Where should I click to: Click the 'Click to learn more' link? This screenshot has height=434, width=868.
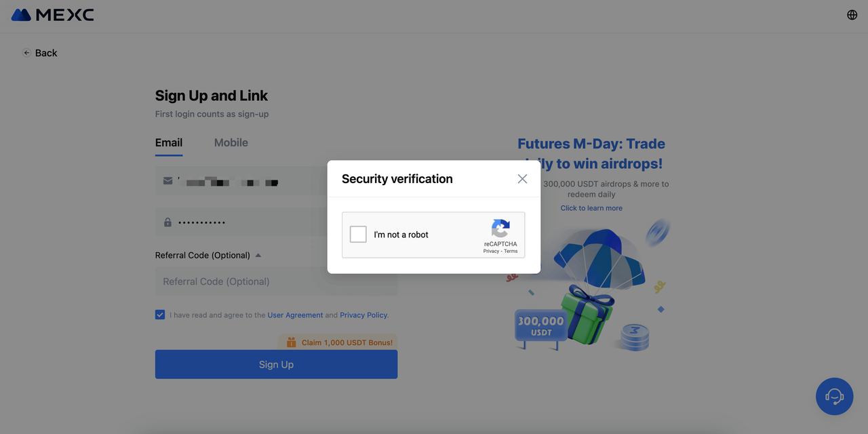coord(591,208)
